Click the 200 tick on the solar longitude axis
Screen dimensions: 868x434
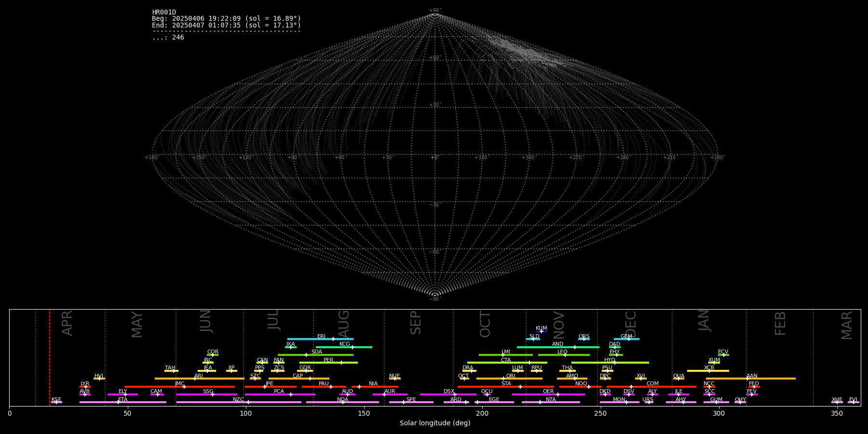point(482,413)
